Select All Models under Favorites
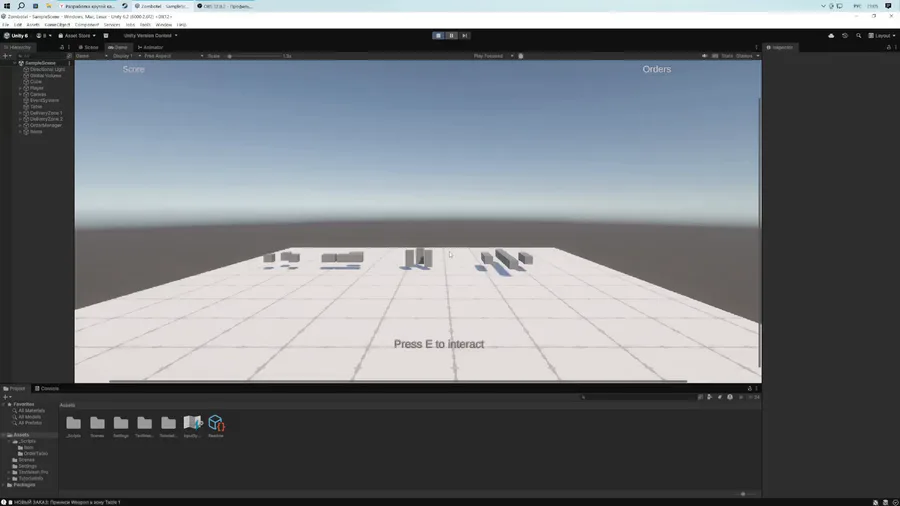The width and height of the screenshot is (900, 506). coord(29,417)
